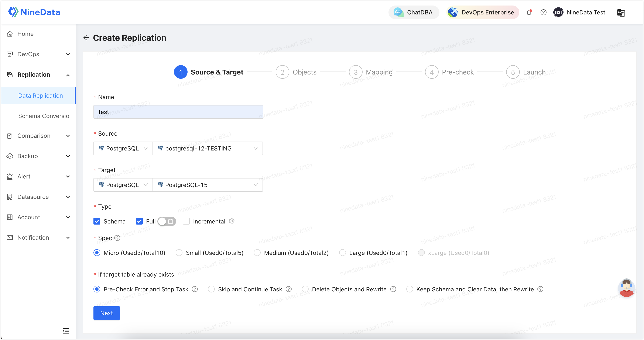This screenshot has height=340, width=644.
Task: Open the Target database type dropdown
Action: [x=123, y=185]
